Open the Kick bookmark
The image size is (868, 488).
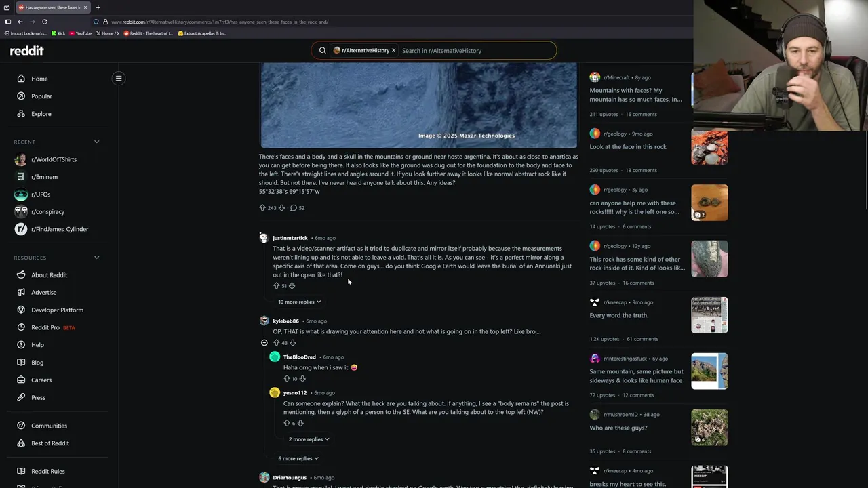tap(58, 33)
